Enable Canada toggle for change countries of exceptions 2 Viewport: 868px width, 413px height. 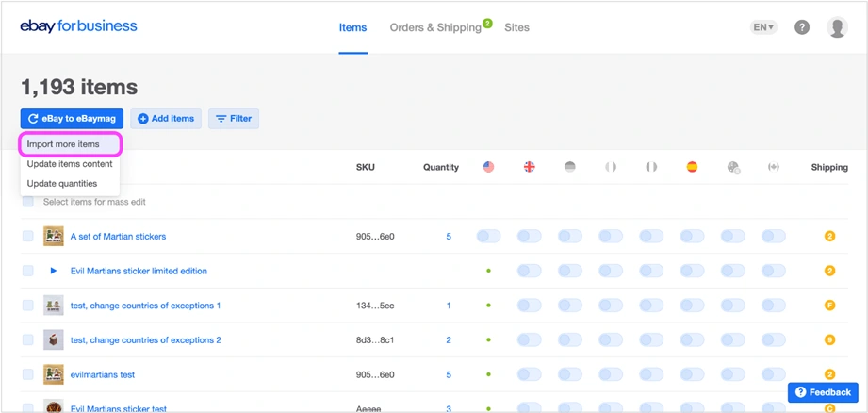tap(774, 339)
